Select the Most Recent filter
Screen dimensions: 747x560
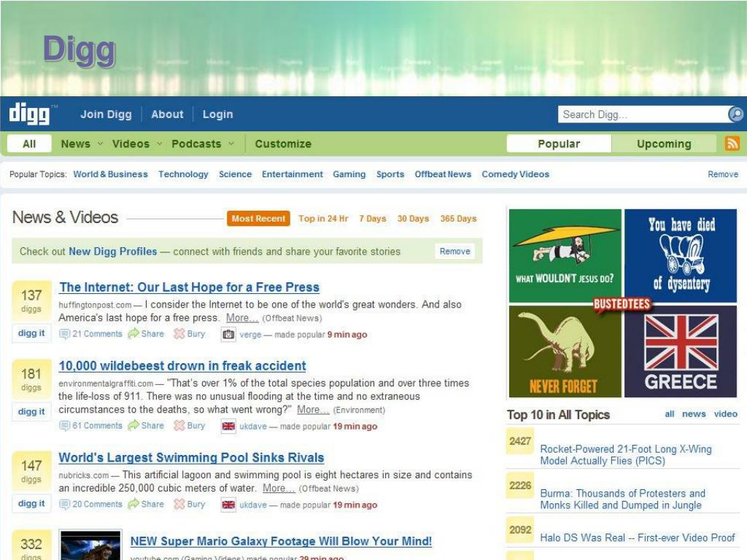(258, 219)
